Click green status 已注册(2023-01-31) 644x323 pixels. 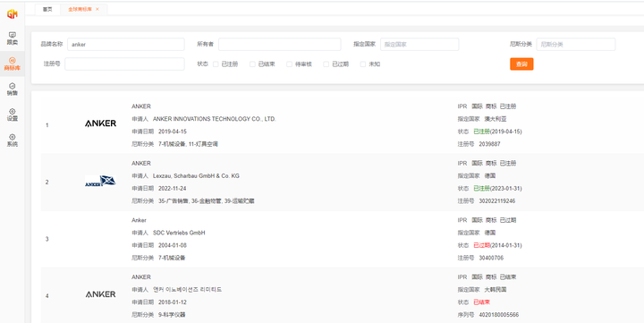coord(497,189)
